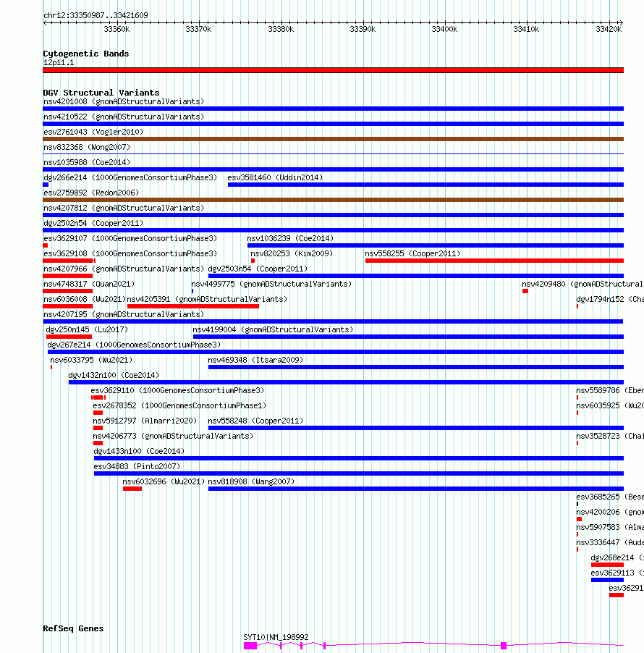644x653 pixels.
Task: Click the red nsv6032696 variant bar
Action: point(132,489)
